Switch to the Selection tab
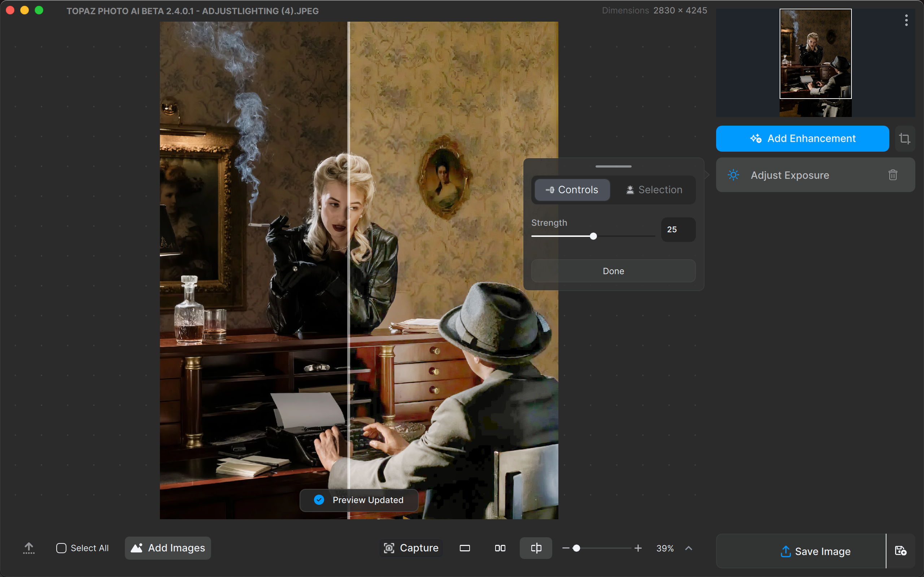This screenshot has height=577, width=924. (654, 190)
